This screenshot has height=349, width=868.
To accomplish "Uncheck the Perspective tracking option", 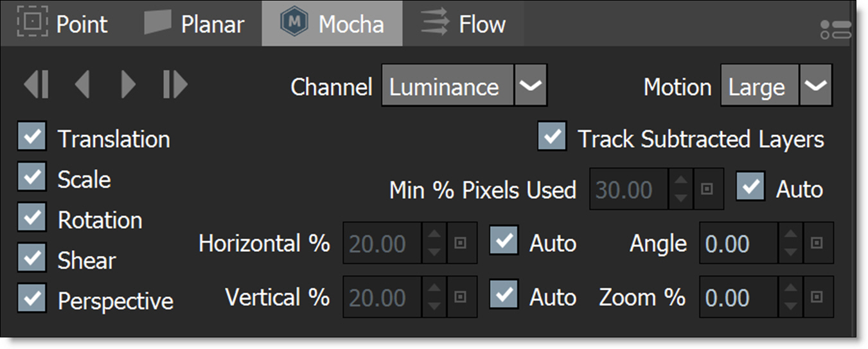I will point(32,300).
